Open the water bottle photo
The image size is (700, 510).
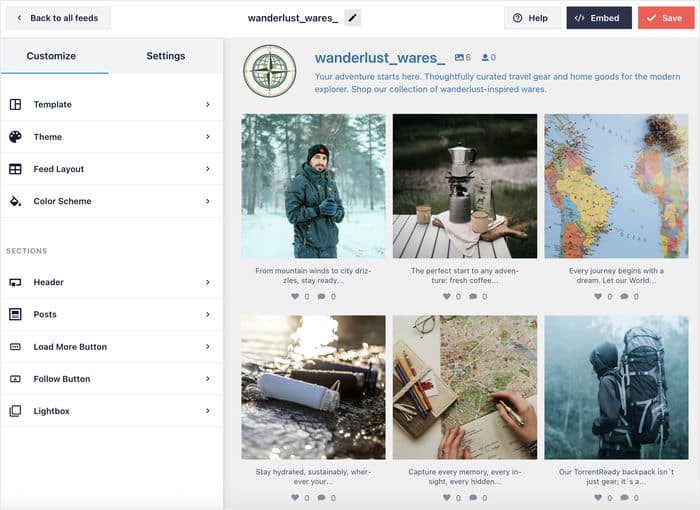point(313,387)
